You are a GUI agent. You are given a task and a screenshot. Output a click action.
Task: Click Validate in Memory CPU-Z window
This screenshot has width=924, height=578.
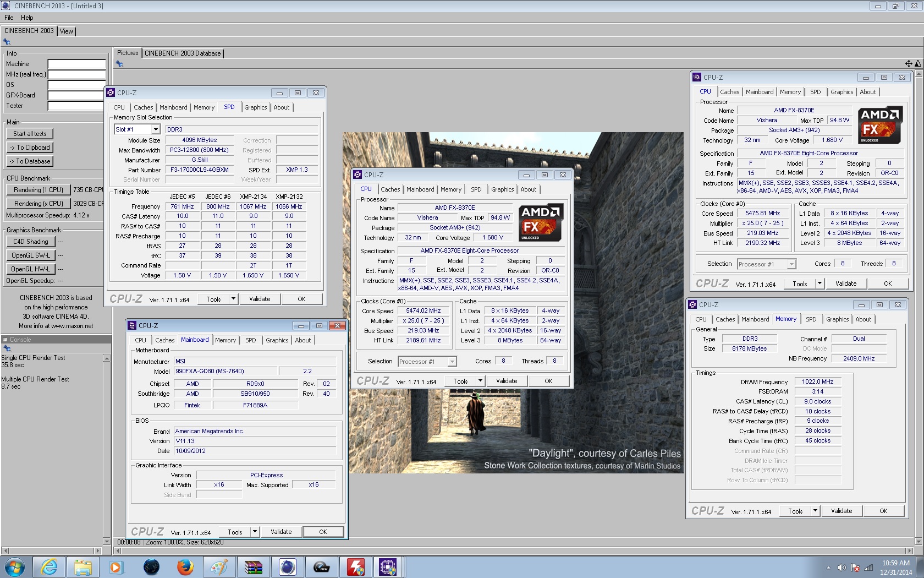click(842, 511)
